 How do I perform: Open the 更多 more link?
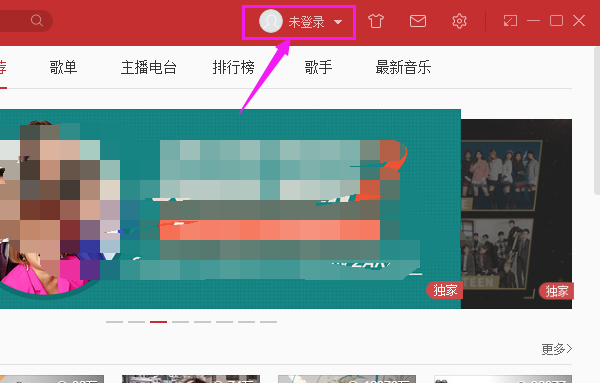pos(557,349)
